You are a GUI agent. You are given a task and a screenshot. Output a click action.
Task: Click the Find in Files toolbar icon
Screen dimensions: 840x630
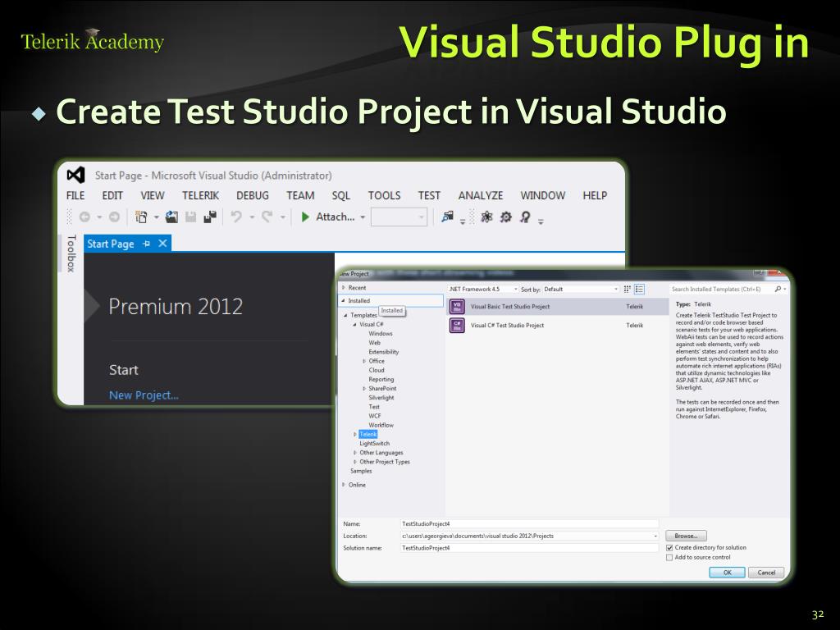(x=447, y=217)
